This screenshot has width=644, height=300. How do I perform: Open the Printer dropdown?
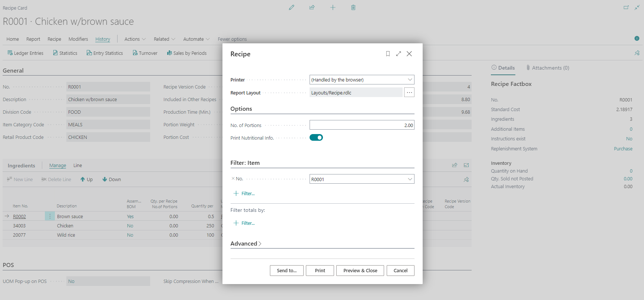tap(410, 80)
